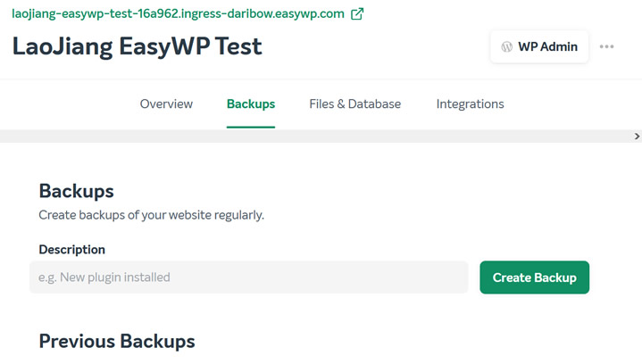Viewport: 642px width, 364px height.
Task: Click the 'Previous Backups' heading
Action: tap(117, 342)
